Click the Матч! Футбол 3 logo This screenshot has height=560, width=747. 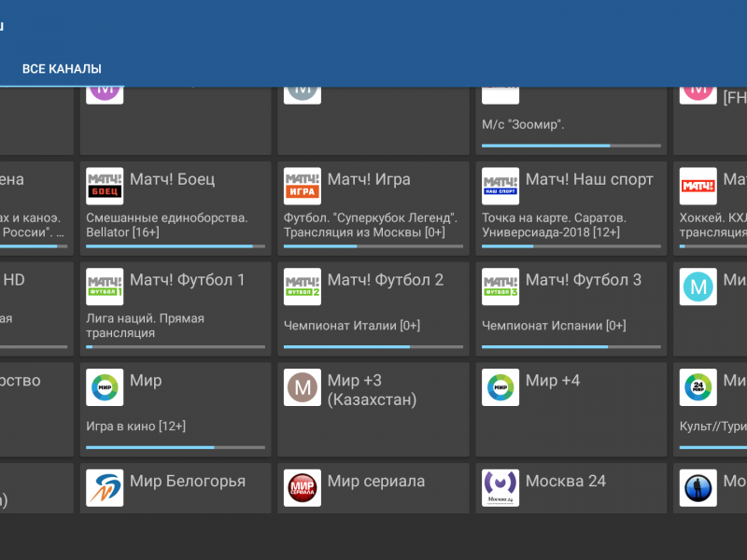click(x=500, y=287)
